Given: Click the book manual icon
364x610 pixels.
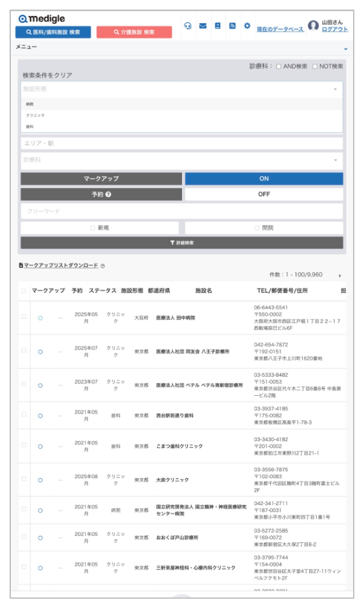Looking at the screenshot, I should click(218, 26).
